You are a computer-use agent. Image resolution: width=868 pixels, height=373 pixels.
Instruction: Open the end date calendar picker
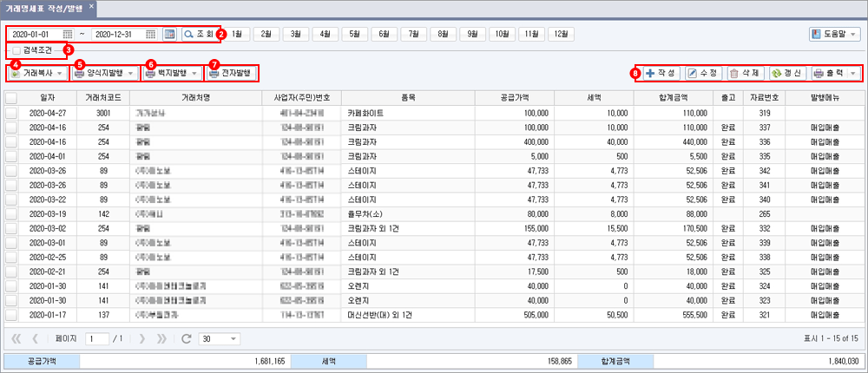coord(150,35)
